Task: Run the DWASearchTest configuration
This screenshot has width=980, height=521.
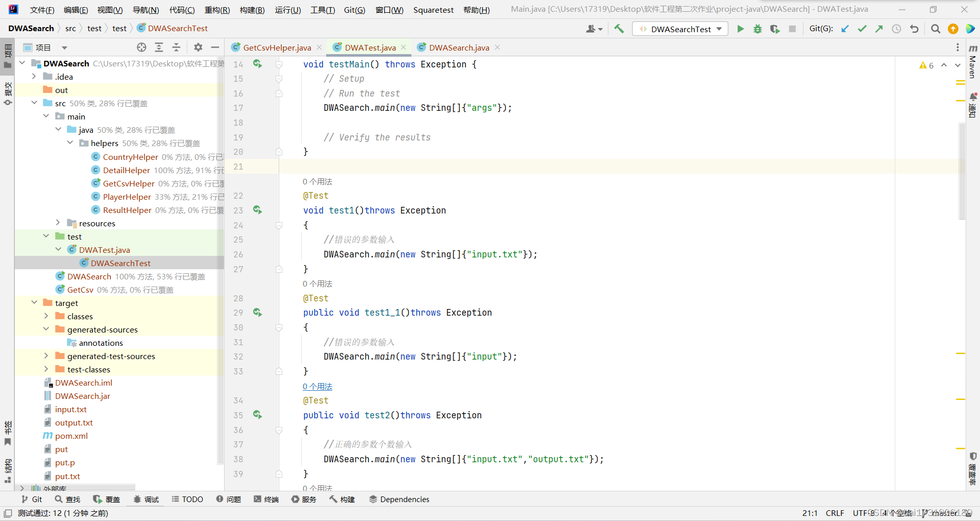Action: click(x=740, y=29)
